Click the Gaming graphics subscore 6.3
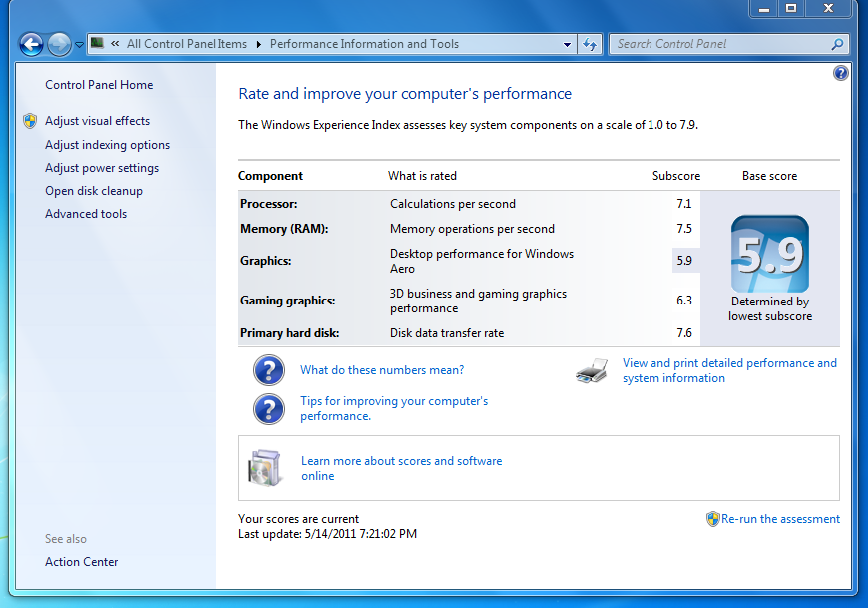The width and height of the screenshot is (868, 608). pyautogui.click(x=684, y=301)
